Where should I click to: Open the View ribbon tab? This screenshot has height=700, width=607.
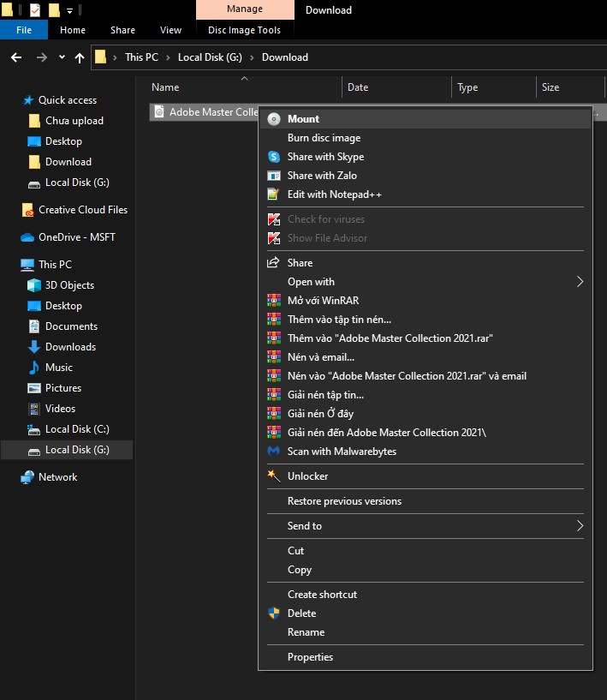point(171,30)
